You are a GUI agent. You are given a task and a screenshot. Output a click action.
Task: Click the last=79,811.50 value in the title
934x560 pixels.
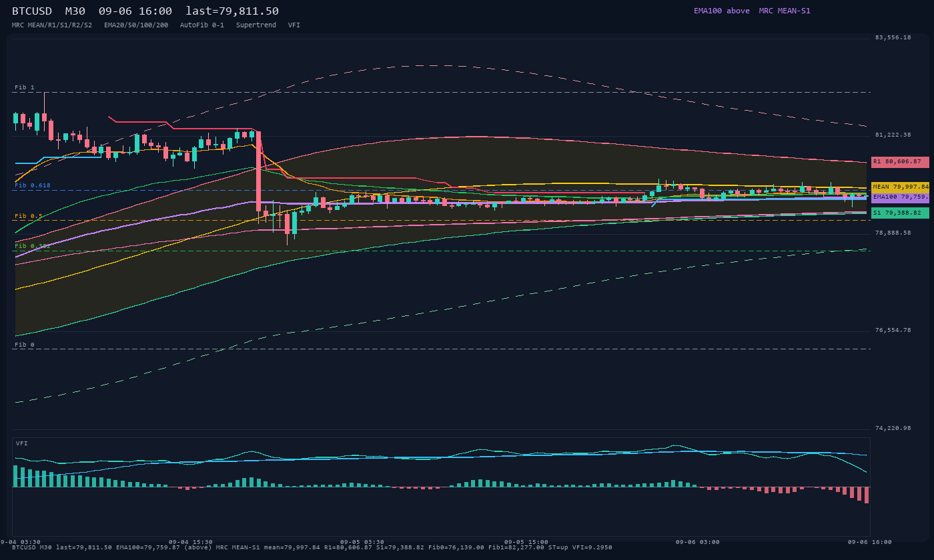pos(232,11)
